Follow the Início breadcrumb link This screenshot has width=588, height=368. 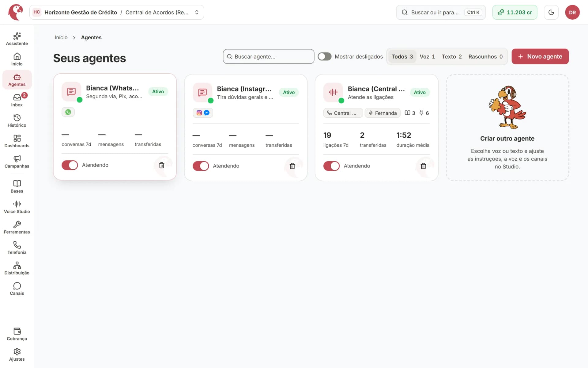click(x=61, y=37)
